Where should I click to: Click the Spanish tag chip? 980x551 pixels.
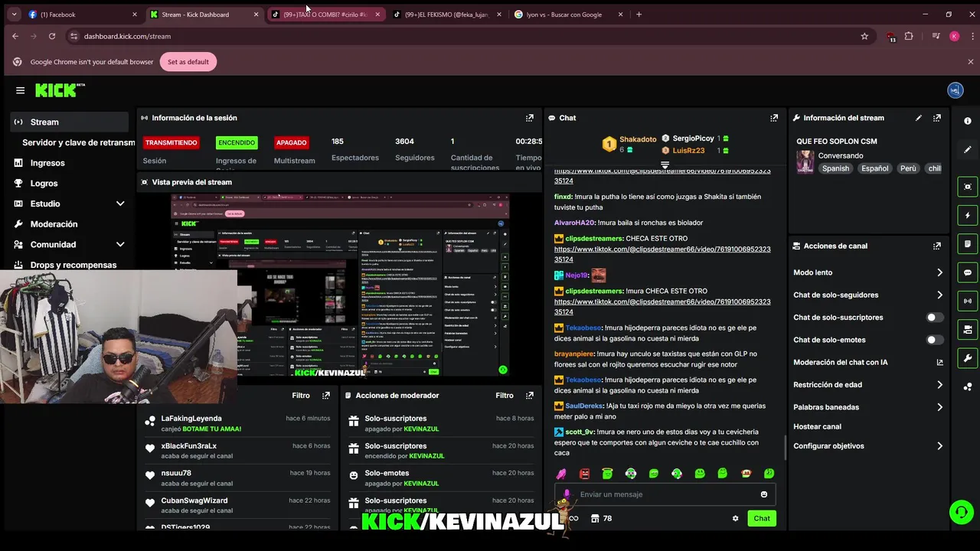click(835, 168)
